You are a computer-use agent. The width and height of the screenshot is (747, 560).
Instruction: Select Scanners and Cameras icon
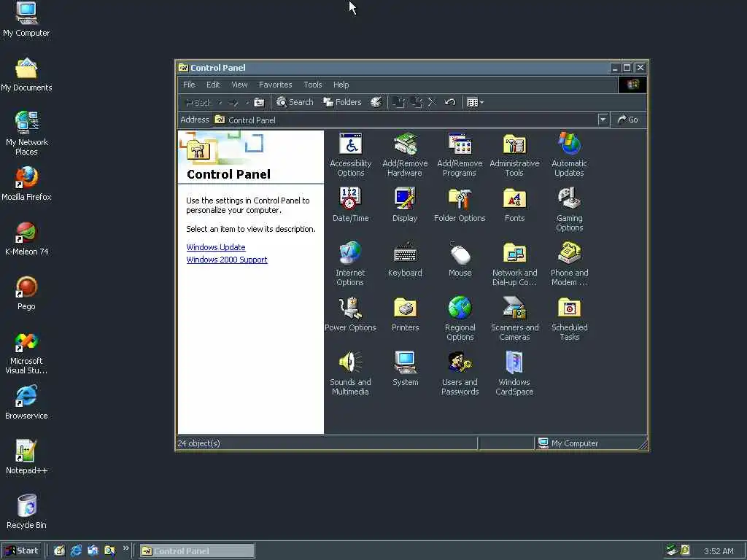tap(514, 319)
